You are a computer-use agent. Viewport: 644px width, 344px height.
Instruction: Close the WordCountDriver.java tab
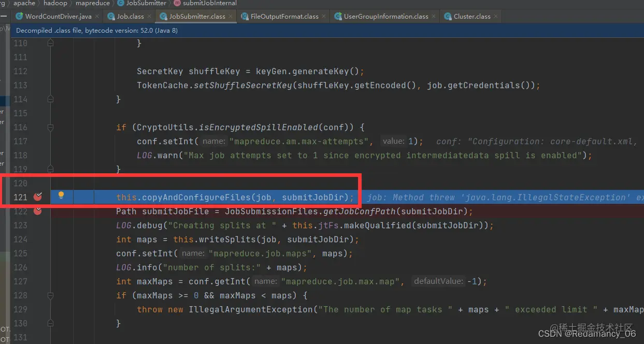pos(97,17)
